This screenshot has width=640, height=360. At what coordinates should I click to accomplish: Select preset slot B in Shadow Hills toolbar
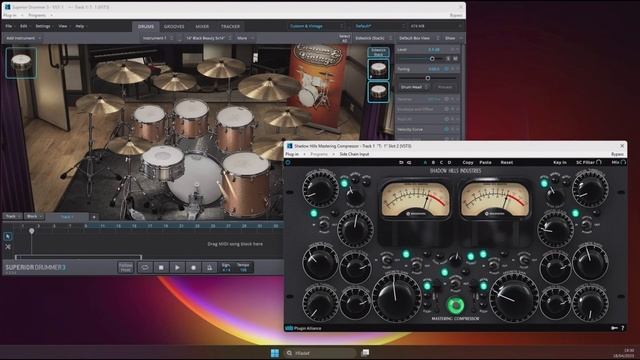[x=433, y=162]
